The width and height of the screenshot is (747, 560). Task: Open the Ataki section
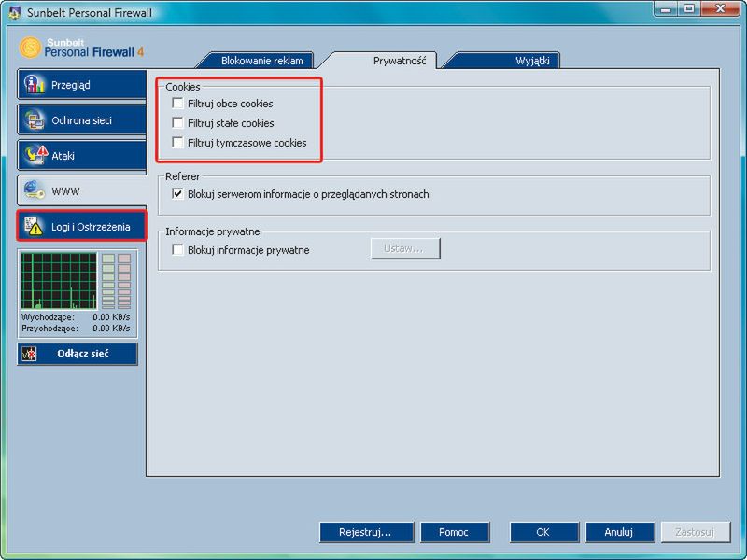[82, 155]
